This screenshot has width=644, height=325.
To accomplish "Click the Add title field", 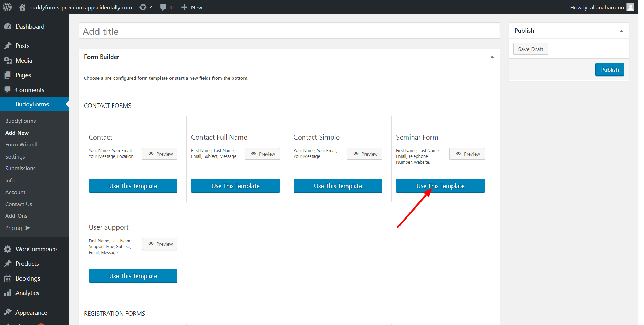I will (289, 31).
